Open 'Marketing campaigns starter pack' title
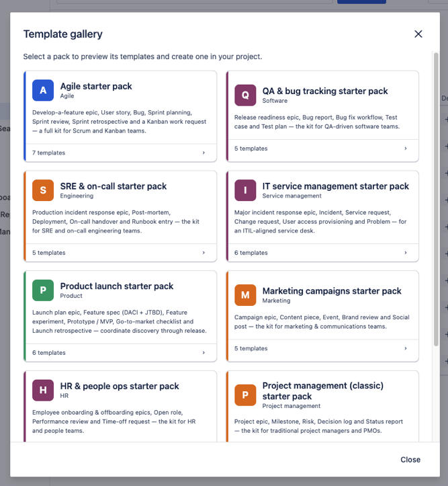The width and height of the screenshot is (448, 486). (332, 291)
